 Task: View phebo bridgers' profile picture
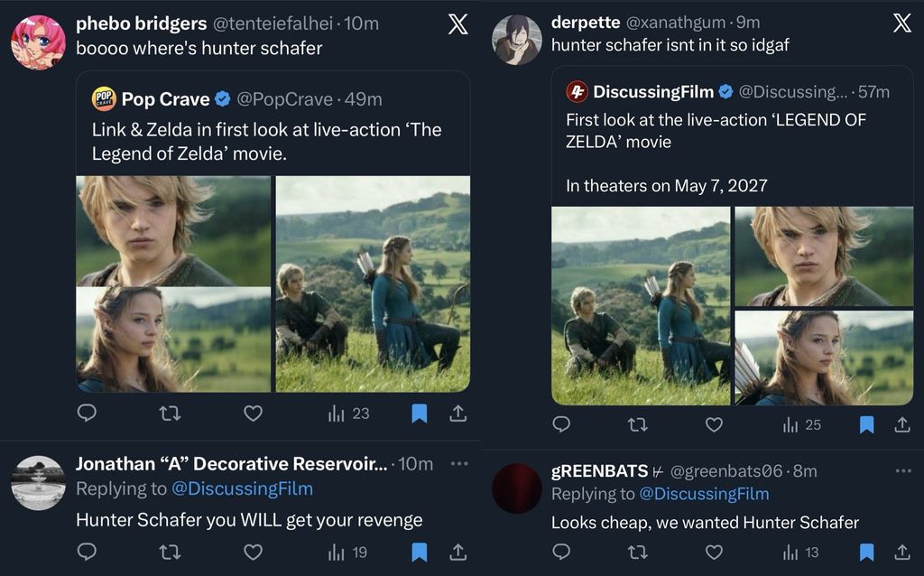pos(38,42)
